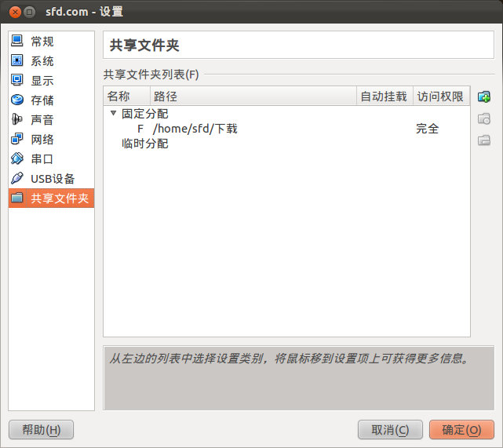Open the 串口 settings label
The image size is (503, 448).
42,159
